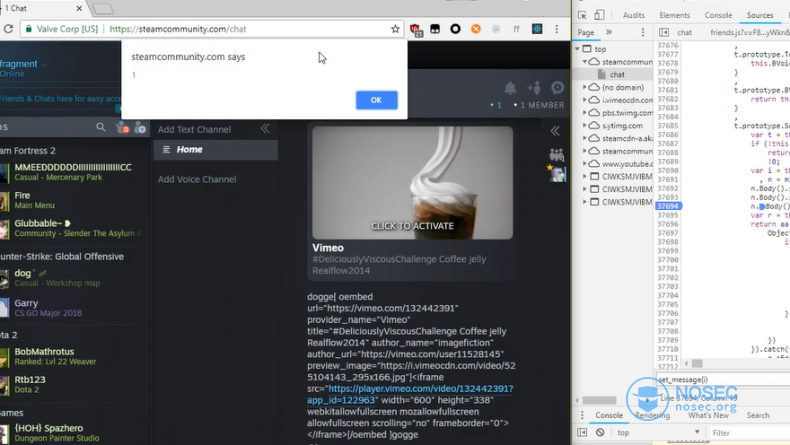Switch to the DevTools Audits tab
Screen dimensions: 790x445
pos(633,15)
